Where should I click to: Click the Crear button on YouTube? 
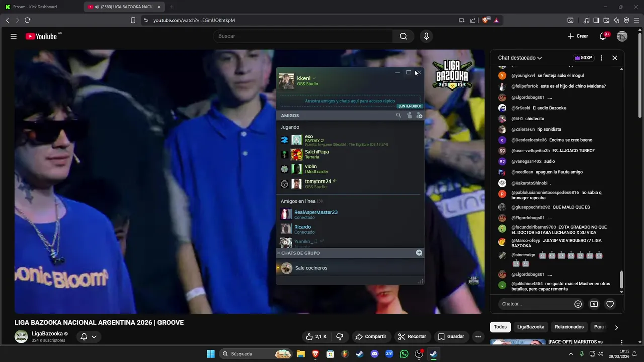click(578, 36)
